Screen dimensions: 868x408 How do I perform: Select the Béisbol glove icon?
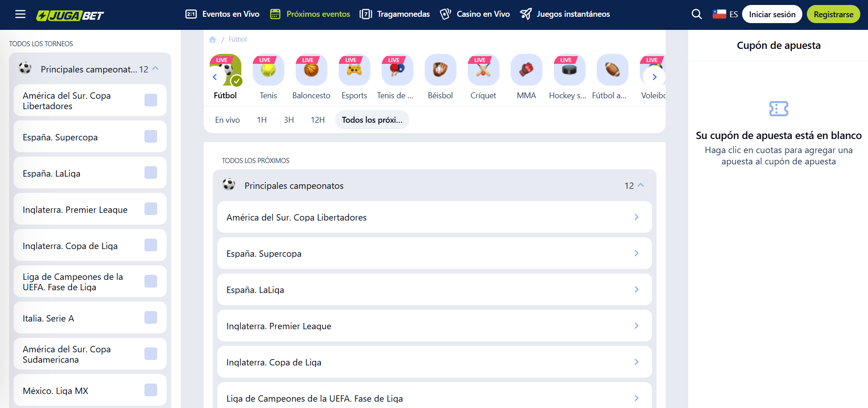pyautogui.click(x=440, y=70)
